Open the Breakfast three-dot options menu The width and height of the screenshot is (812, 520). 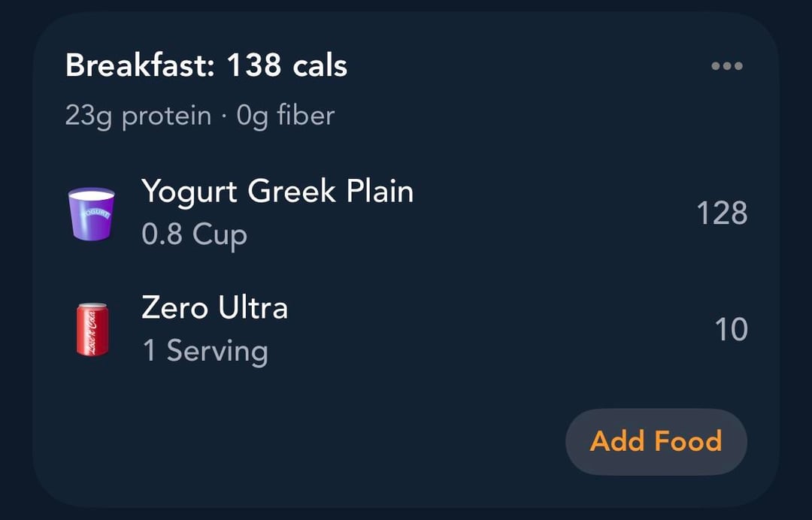pyautogui.click(x=726, y=66)
